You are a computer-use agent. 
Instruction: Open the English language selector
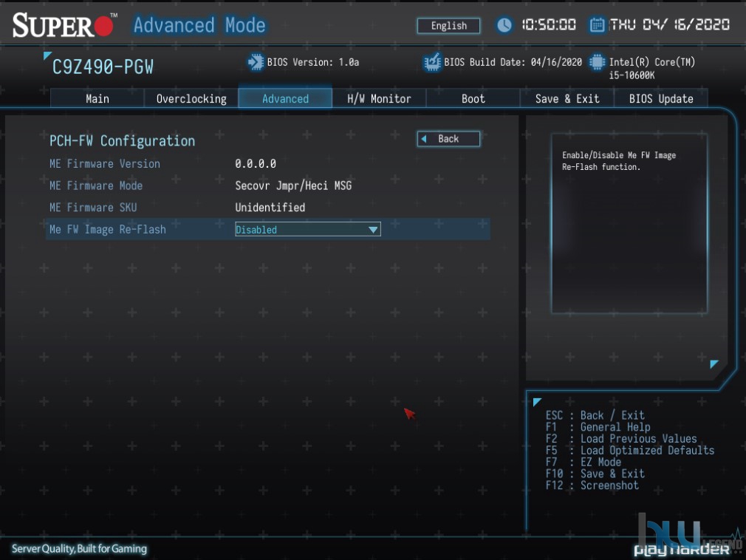click(x=448, y=26)
